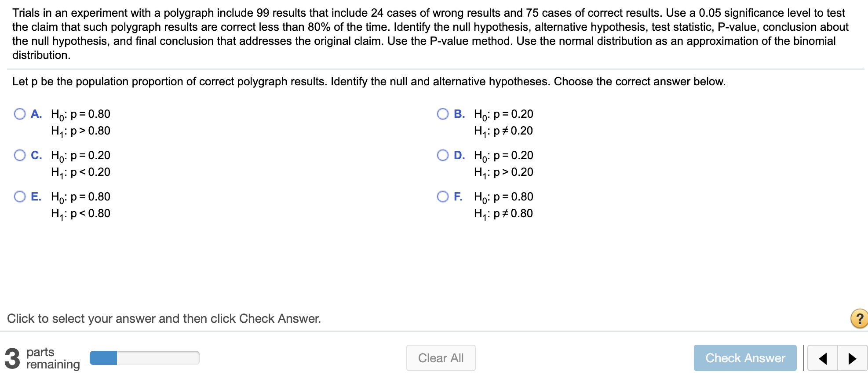Click the 3 parts remaining indicator
The image size is (868, 379).
point(42,357)
